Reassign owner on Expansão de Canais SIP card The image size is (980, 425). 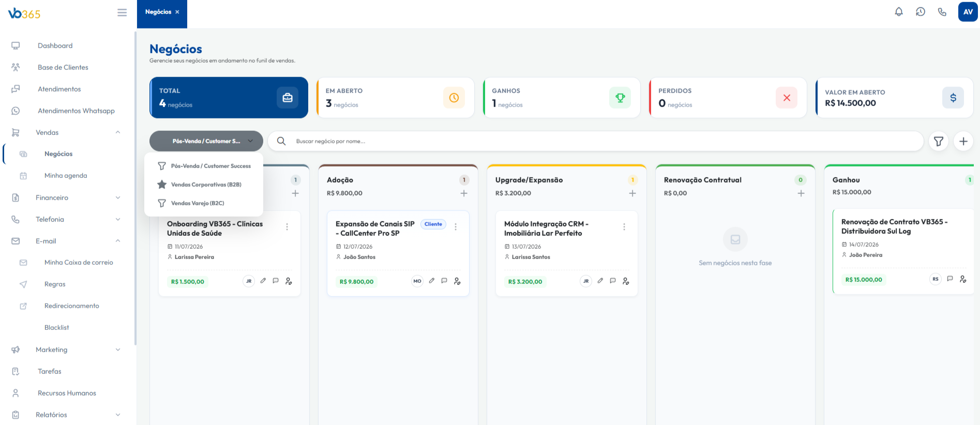point(457,281)
